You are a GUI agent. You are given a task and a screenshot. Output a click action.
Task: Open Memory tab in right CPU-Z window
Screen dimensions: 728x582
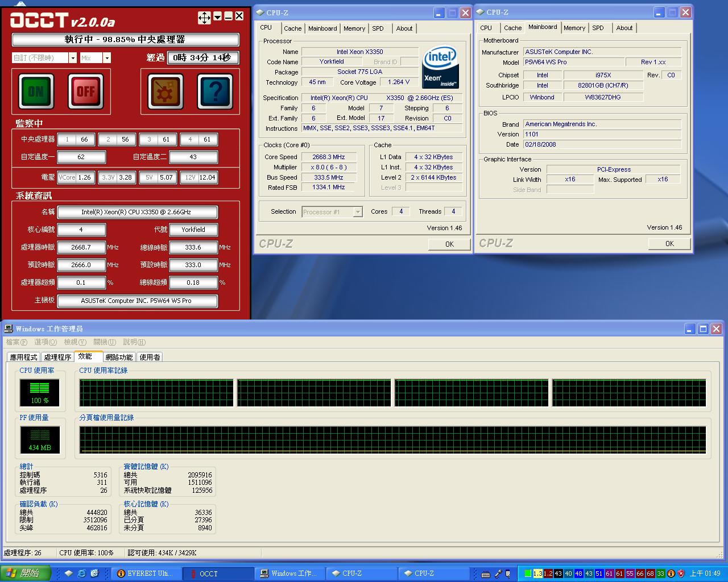pyautogui.click(x=574, y=28)
